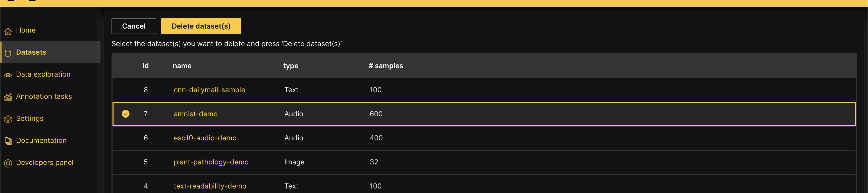This screenshot has width=868, height=193.
Task: Click the 'type' column header
Action: click(x=291, y=66)
